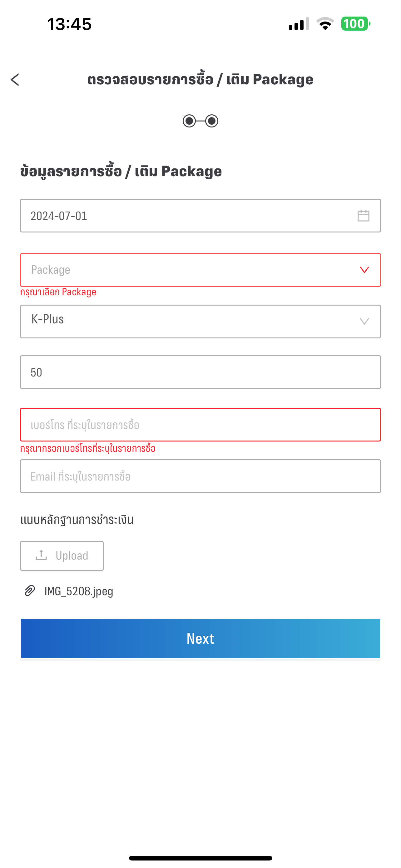Edit the amount field showing 50
The height and width of the screenshot is (868, 401).
(200, 372)
